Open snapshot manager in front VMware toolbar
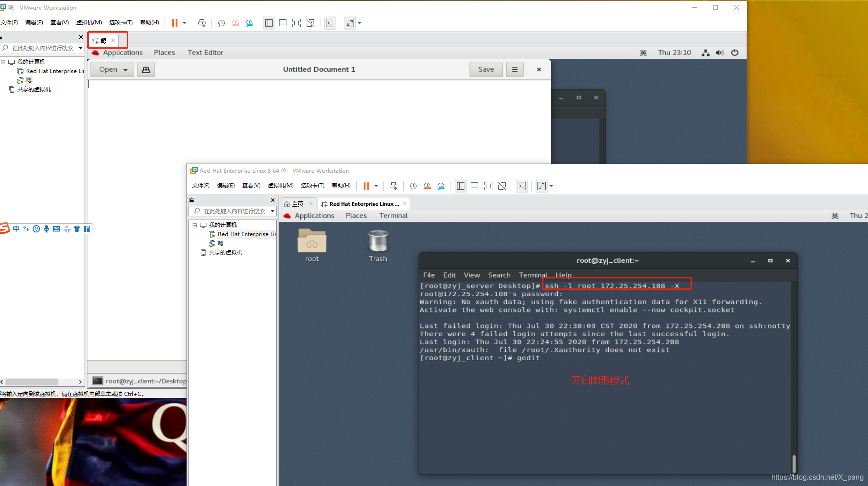This screenshot has width=868, height=486. [441, 186]
